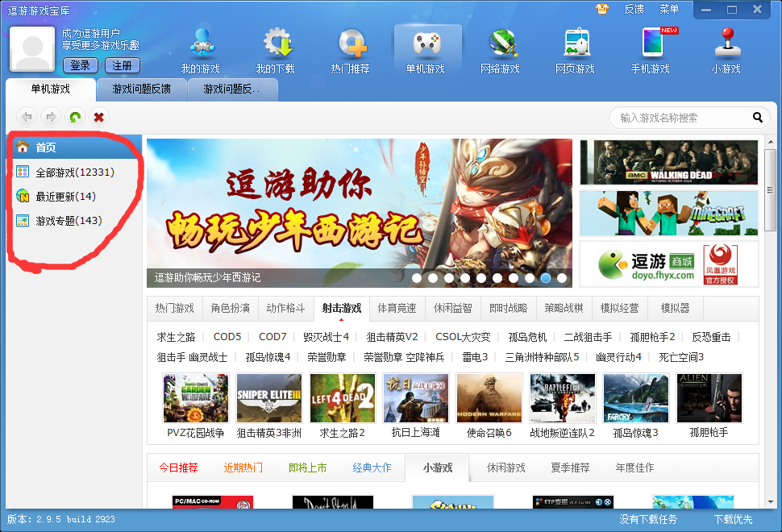782x532 pixels.
Task: Select the 单机游戏 page tab
Action: (50, 89)
